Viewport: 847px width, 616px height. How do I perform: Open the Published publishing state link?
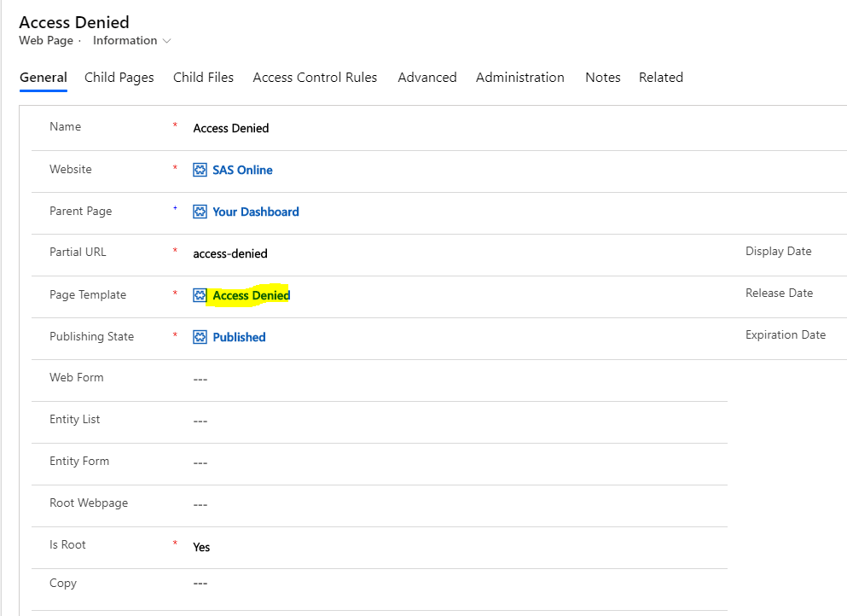[x=239, y=337]
